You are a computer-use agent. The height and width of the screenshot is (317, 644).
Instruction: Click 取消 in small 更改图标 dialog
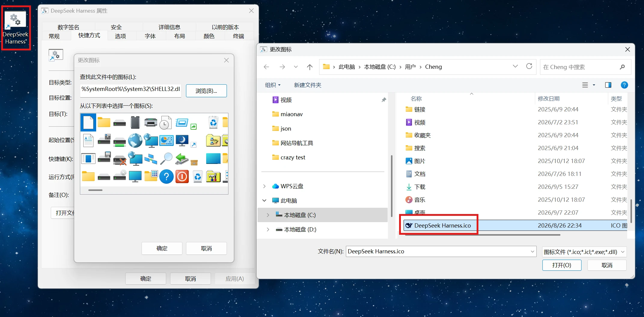206,248
